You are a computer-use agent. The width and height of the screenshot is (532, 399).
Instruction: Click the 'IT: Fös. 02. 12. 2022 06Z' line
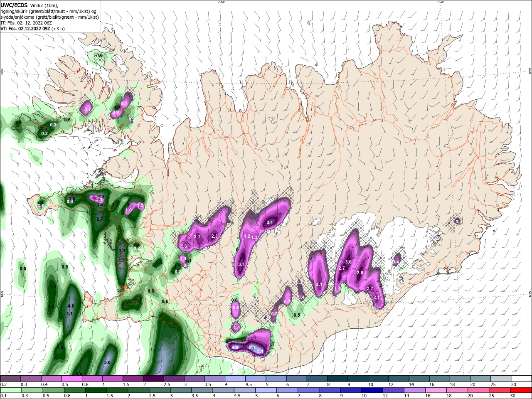point(26,23)
